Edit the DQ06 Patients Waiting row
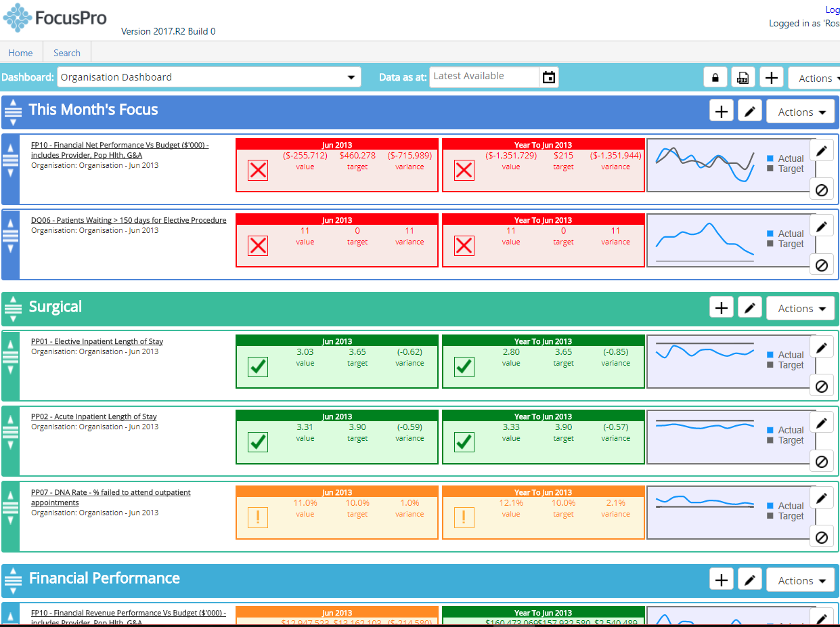Viewport: 840px width, 627px height. [822, 226]
